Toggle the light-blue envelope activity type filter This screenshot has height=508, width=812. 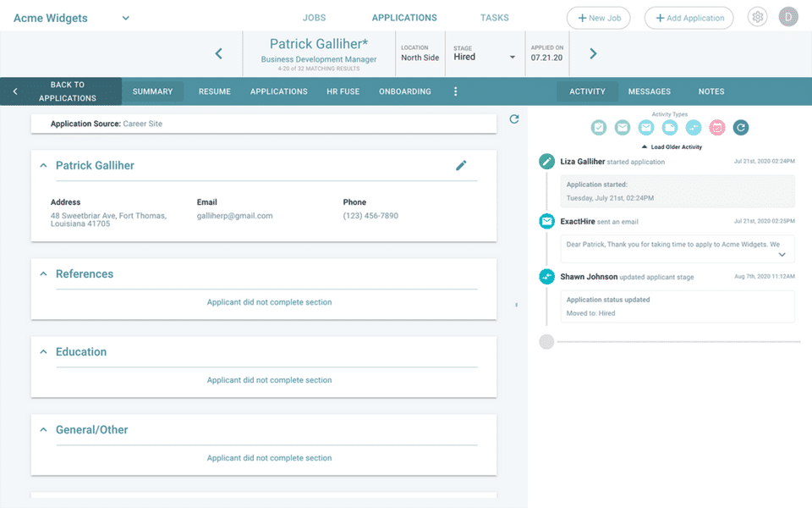pyautogui.click(x=645, y=128)
